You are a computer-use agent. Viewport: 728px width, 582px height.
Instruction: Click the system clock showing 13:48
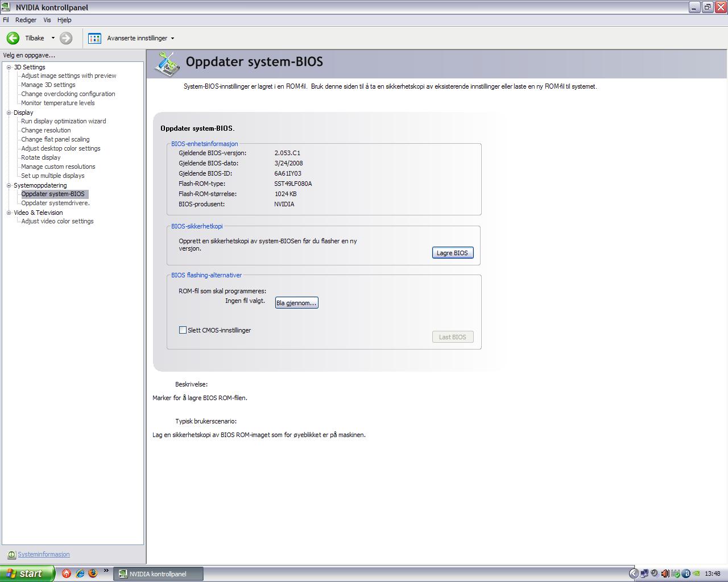click(x=713, y=574)
